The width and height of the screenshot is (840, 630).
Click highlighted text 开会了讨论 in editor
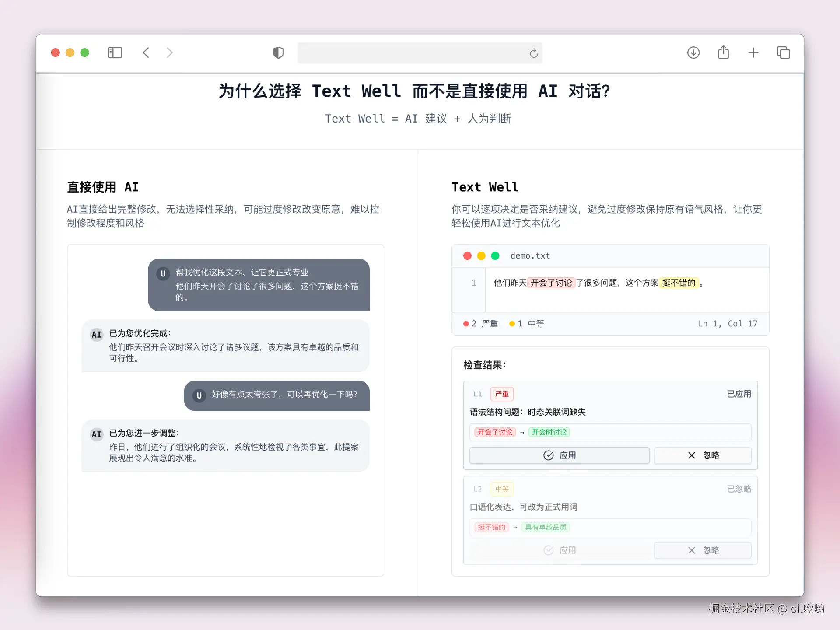[551, 283]
